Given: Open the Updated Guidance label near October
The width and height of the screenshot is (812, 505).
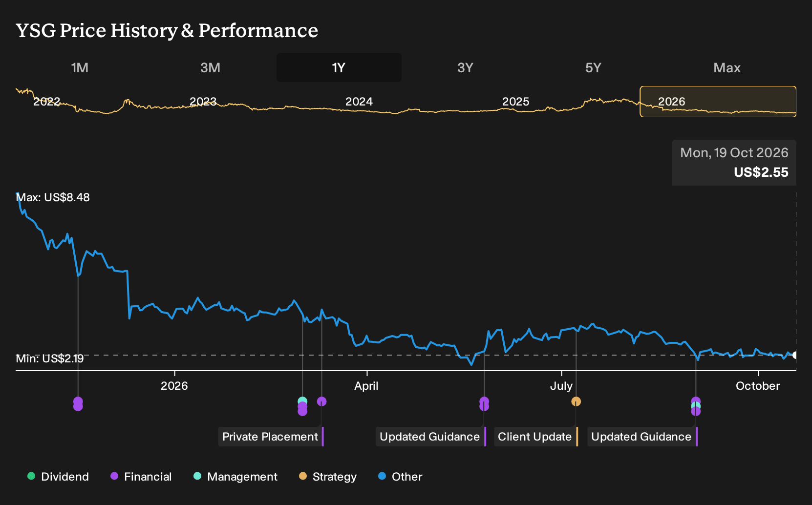Looking at the screenshot, I should pyautogui.click(x=642, y=437).
